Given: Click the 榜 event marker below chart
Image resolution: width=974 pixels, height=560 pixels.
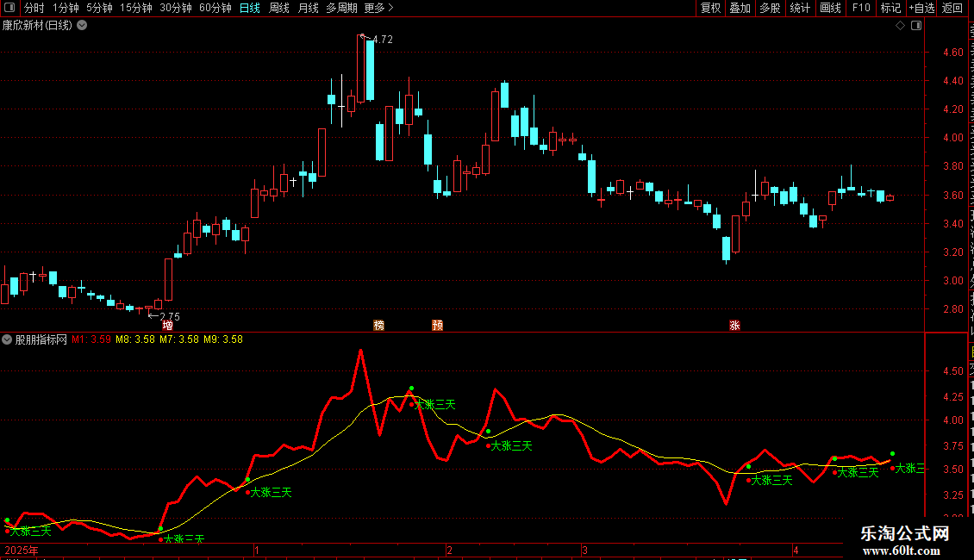Looking at the screenshot, I should coord(379,326).
